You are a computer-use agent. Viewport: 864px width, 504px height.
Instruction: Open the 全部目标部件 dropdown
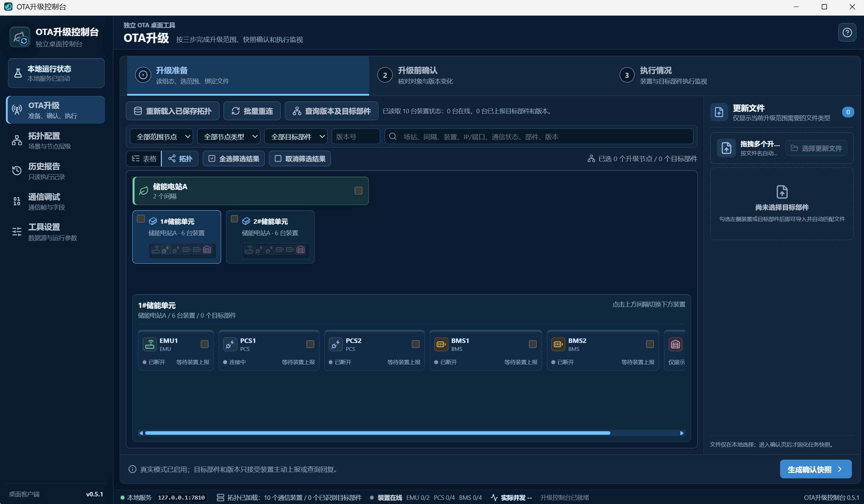(x=296, y=136)
